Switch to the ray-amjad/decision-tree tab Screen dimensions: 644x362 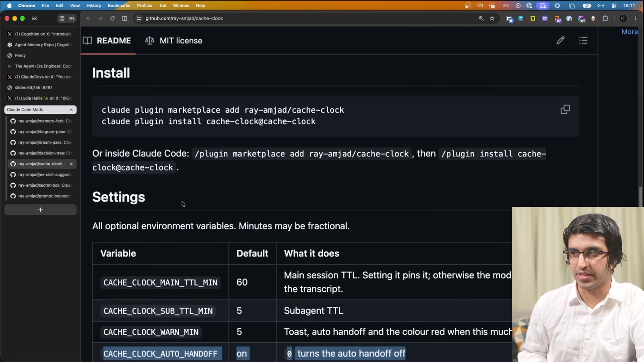click(x=41, y=153)
